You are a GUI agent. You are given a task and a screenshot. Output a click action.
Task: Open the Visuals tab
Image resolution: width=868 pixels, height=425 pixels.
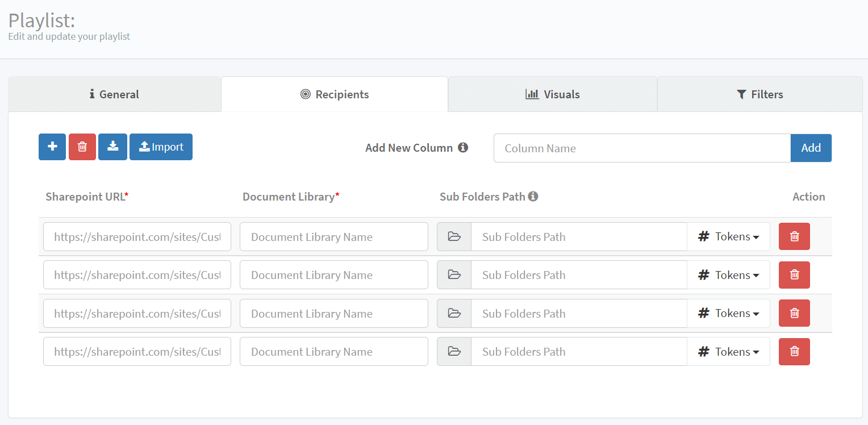552,94
